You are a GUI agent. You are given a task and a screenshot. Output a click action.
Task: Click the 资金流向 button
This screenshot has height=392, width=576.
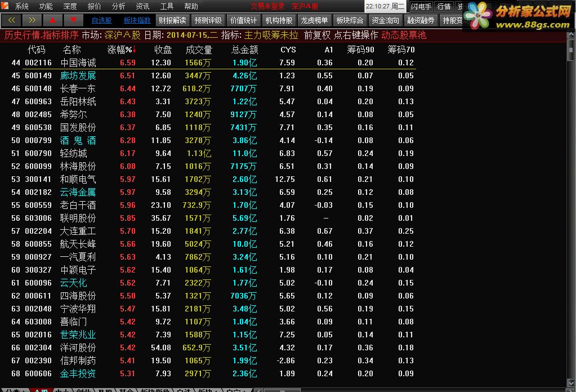click(385, 21)
